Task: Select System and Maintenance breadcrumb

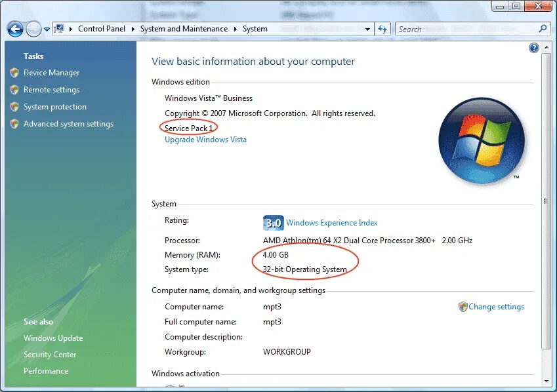Action: tap(184, 29)
